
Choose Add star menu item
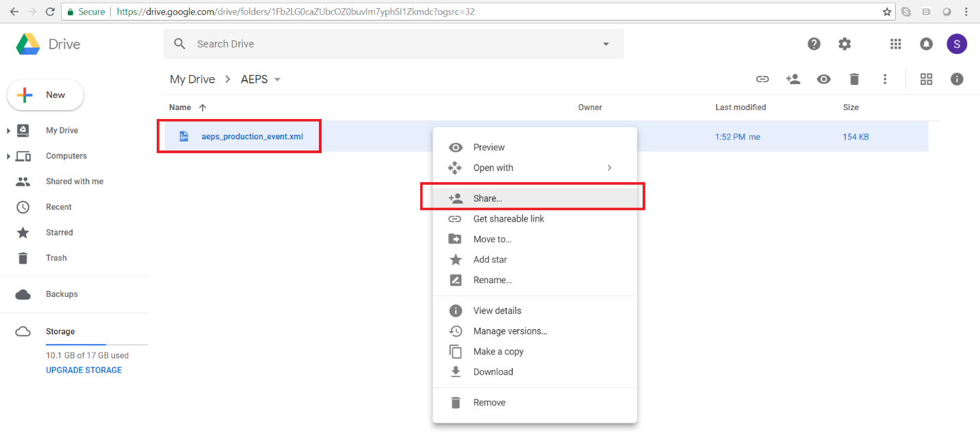pos(535,259)
